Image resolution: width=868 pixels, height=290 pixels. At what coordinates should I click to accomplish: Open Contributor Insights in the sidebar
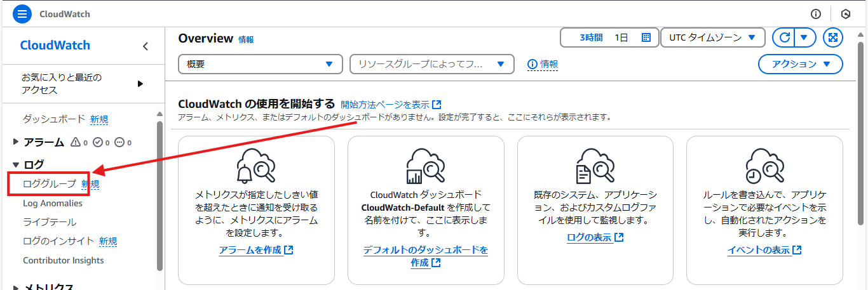point(64,260)
